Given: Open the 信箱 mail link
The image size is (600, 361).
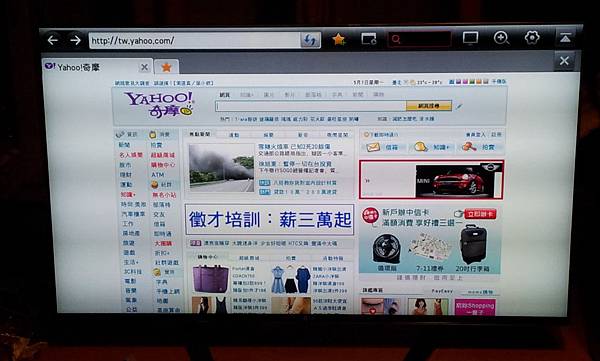Looking at the screenshot, I should pyautogui.click(x=391, y=147).
